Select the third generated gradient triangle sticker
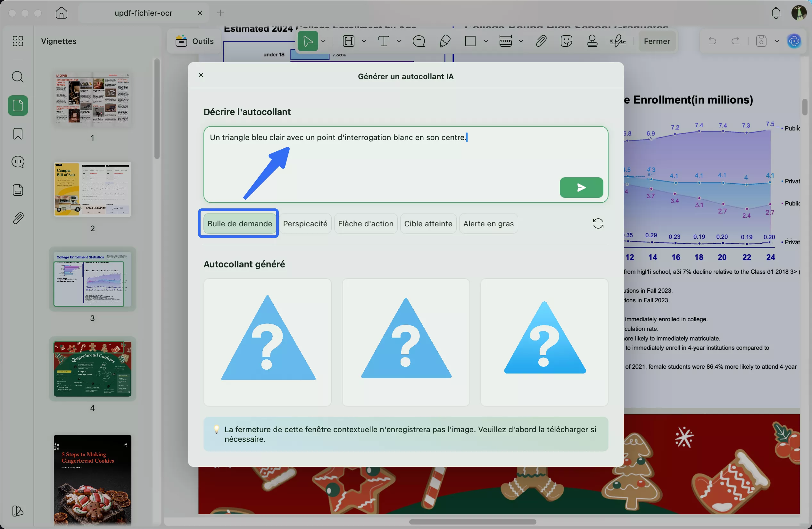This screenshot has width=812, height=529. 544,342
